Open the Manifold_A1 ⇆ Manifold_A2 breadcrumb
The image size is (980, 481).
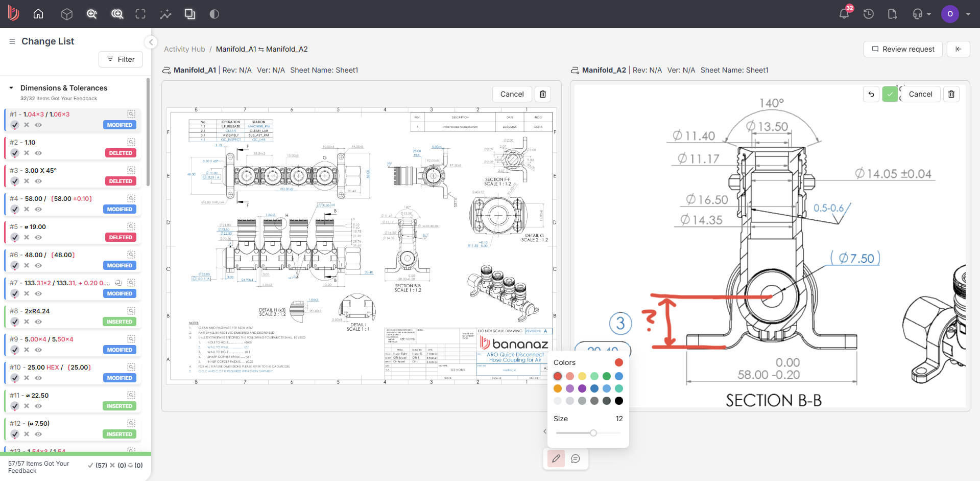coord(262,49)
